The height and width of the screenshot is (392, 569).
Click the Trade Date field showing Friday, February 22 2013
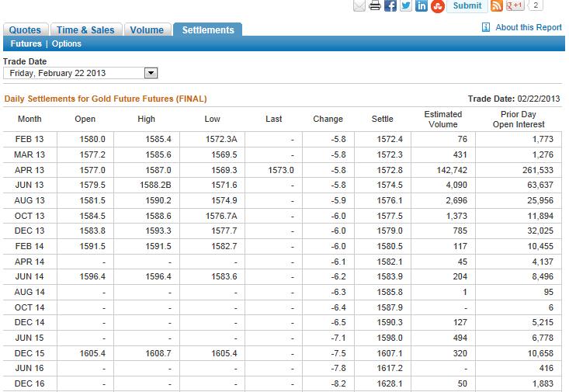click(x=74, y=73)
